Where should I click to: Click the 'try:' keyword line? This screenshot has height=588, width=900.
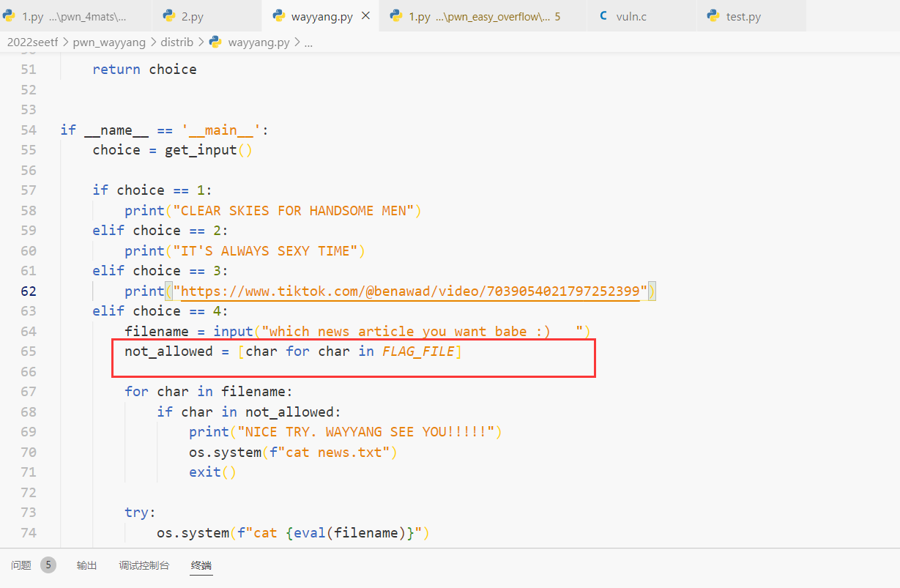(x=141, y=513)
